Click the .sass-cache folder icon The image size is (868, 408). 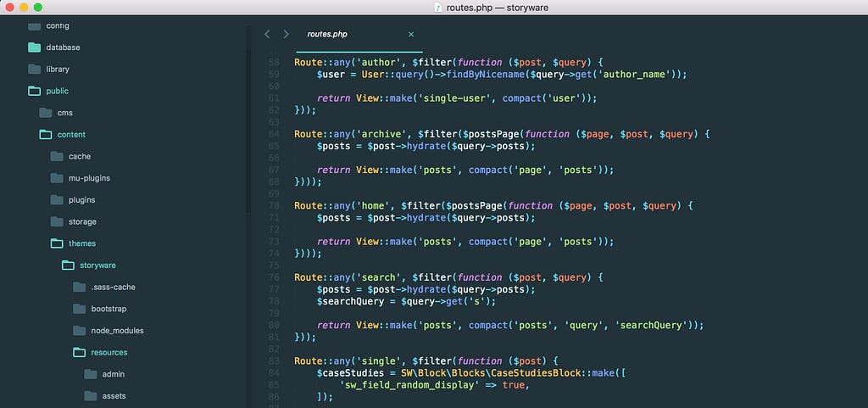[x=79, y=288]
